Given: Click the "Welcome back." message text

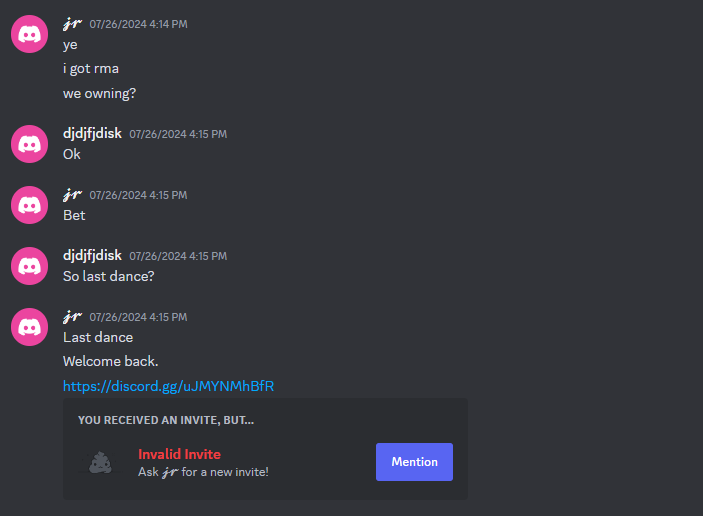Looking at the screenshot, I should coord(111,361).
